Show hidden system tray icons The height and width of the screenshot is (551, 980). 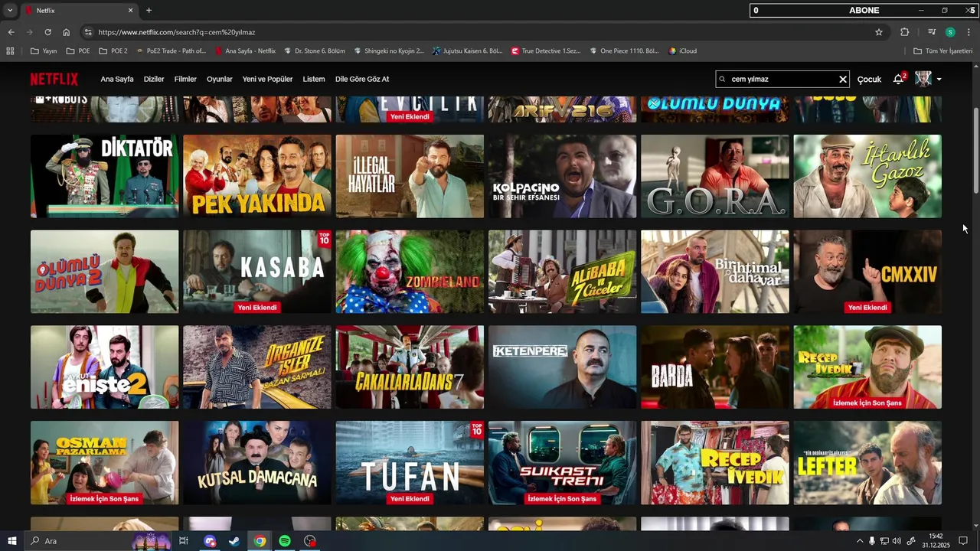click(860, 541)
